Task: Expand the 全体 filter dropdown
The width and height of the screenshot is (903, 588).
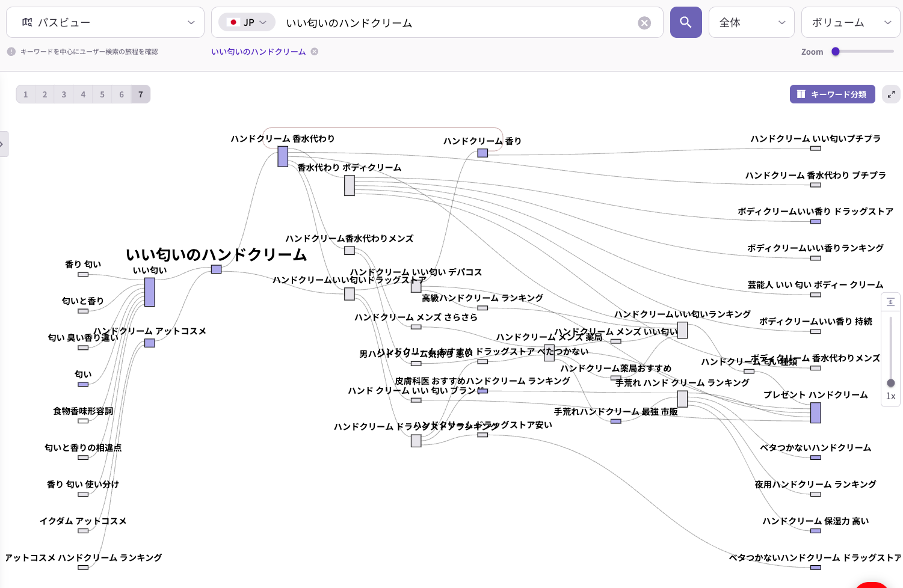Action: pyautogui.click(x=751, y=22)
